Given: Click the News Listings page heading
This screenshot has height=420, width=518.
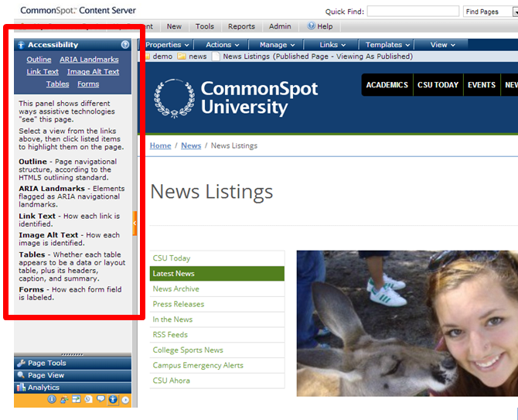Looking at the screenshot, I should click(212, 192).
